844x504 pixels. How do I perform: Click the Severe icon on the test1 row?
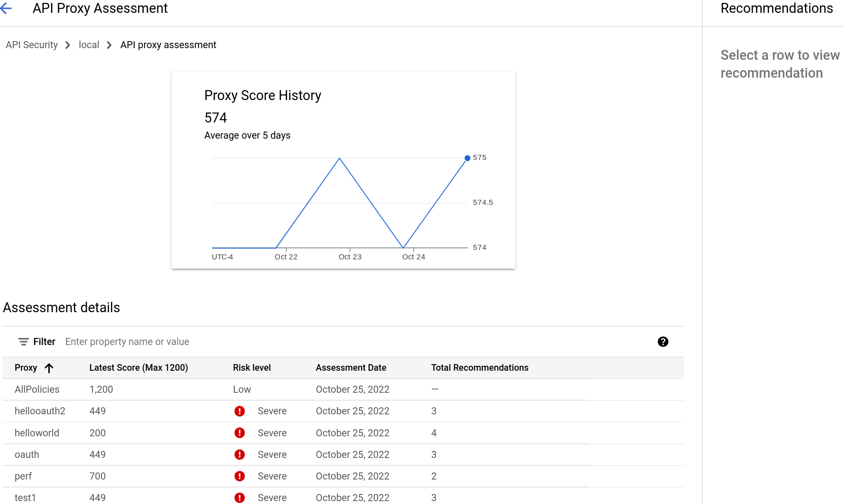(240, 498)
